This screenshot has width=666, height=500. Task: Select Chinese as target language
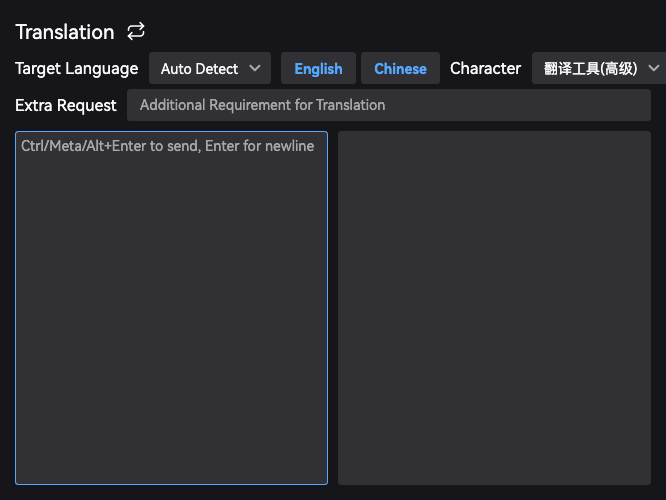pos(400,68)
